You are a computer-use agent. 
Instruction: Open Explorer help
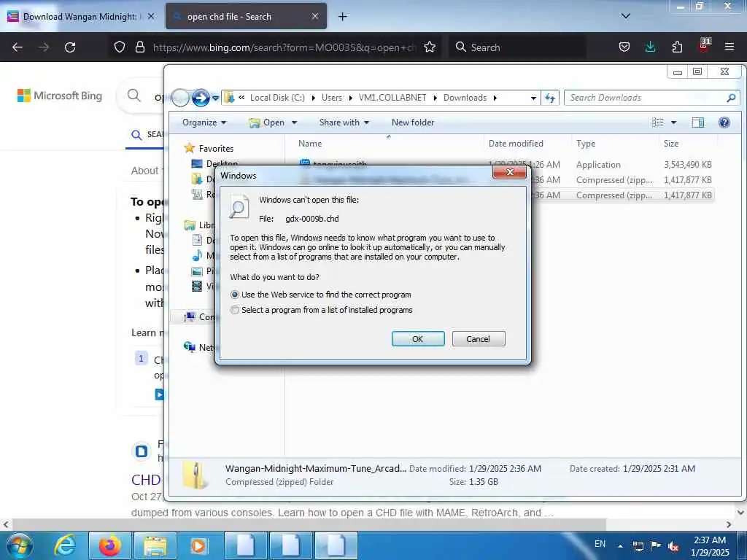click(724, 122)
